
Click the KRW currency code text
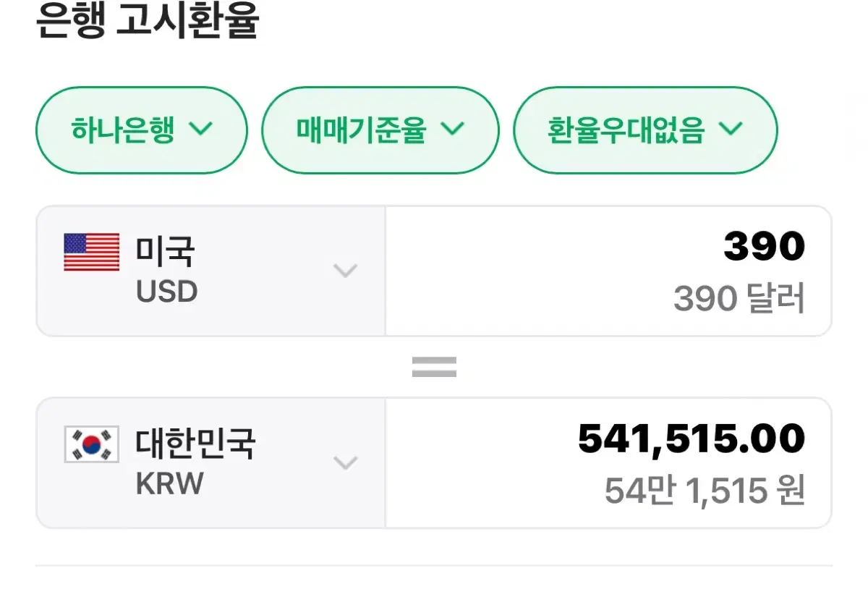(170, 483)
